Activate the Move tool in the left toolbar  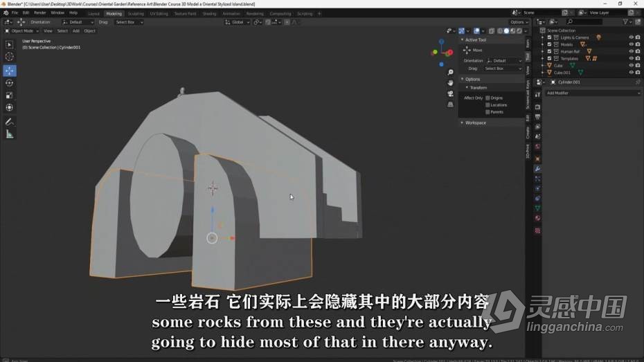coord(10,71)
